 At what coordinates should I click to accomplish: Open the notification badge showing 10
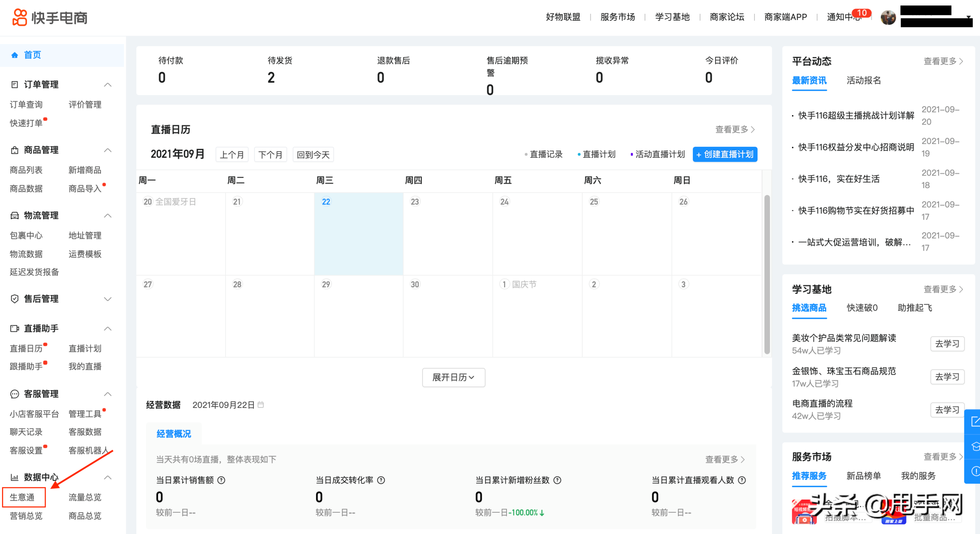point(862,13)
